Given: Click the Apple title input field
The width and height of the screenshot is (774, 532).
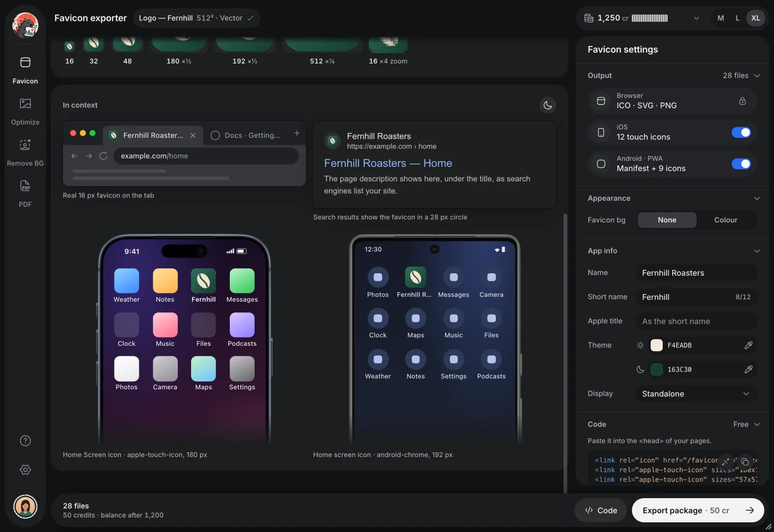Looking at the screenshot, I should point(696,321).
